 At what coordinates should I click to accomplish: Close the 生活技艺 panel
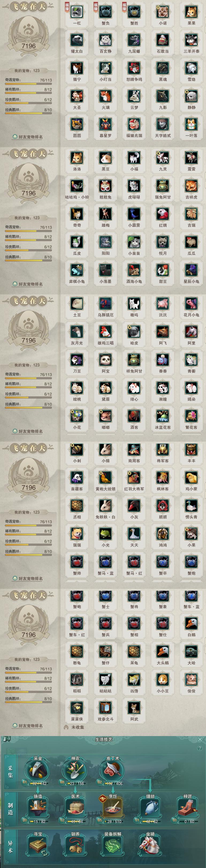[x=200, y=739]
